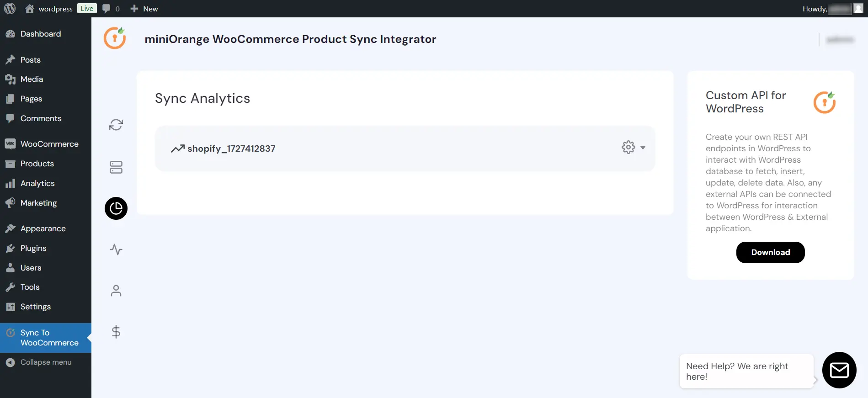Open Media library menu item

pyautogui.click(x=46, y=79)
